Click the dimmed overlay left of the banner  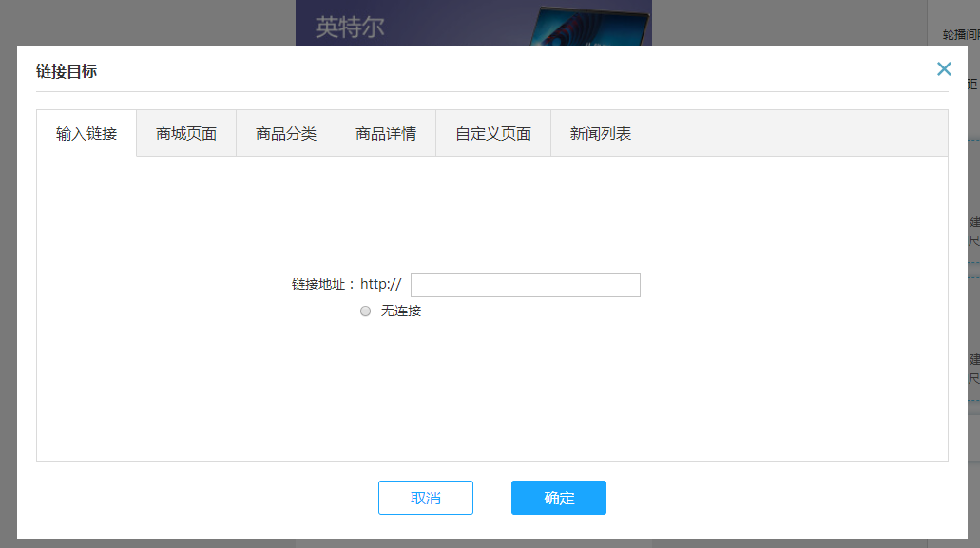coord(143,21)
